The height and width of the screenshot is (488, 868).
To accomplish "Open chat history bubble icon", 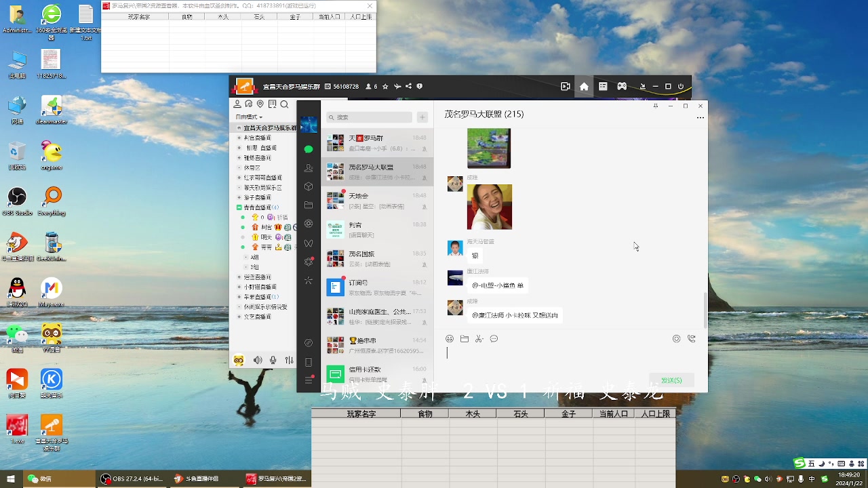I will click(x=494, y=339).
